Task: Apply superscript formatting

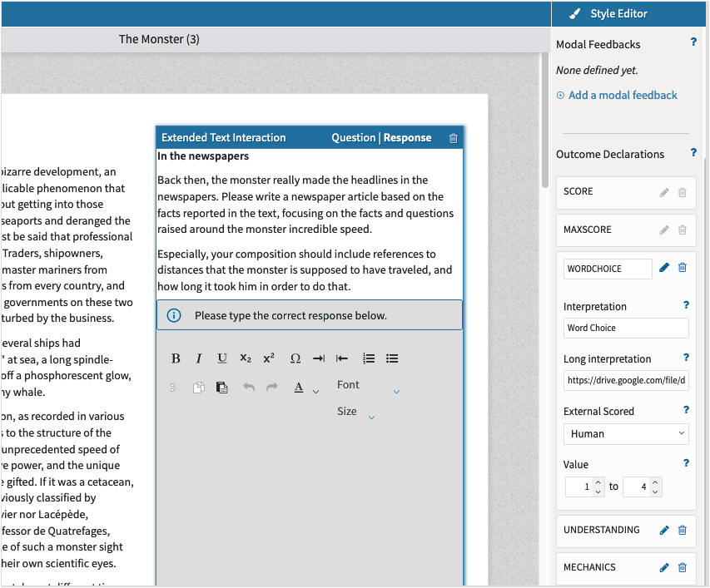Action: click(268, 358)
